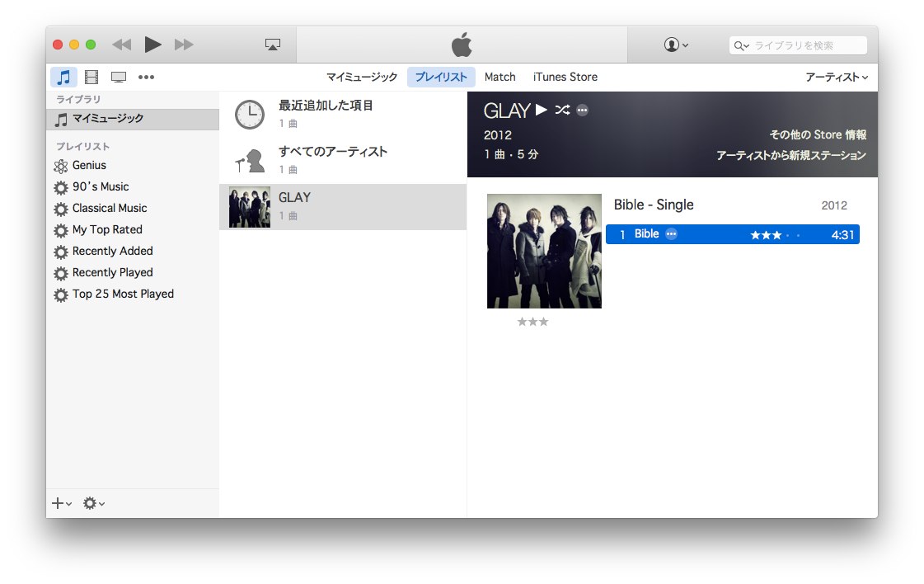The image size is (924, 584).
Task: Select the Match tab
Action: [x=500, y=77]
